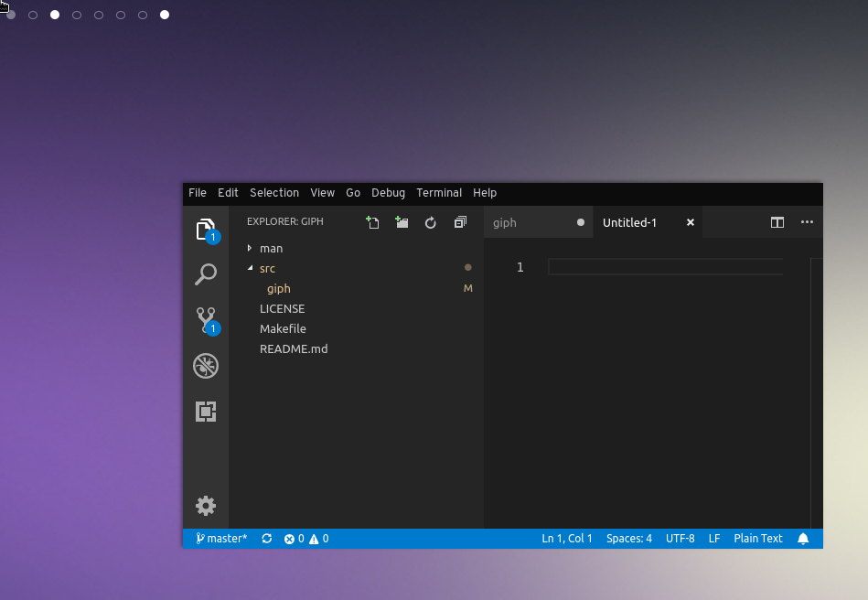The image size is (868, 600).
Task: Open the Extensions view
Action: tap(206, 412)
